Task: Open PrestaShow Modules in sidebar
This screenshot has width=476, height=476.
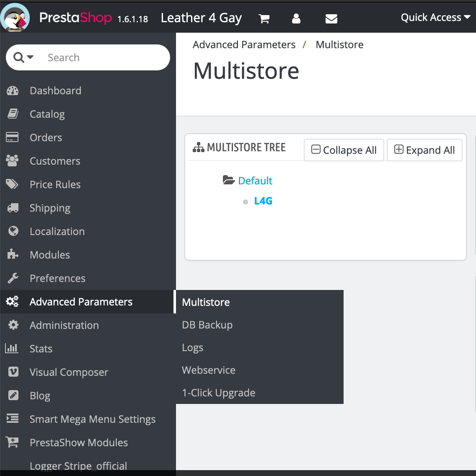Action: pyautogui.click(x=79, y=442)
